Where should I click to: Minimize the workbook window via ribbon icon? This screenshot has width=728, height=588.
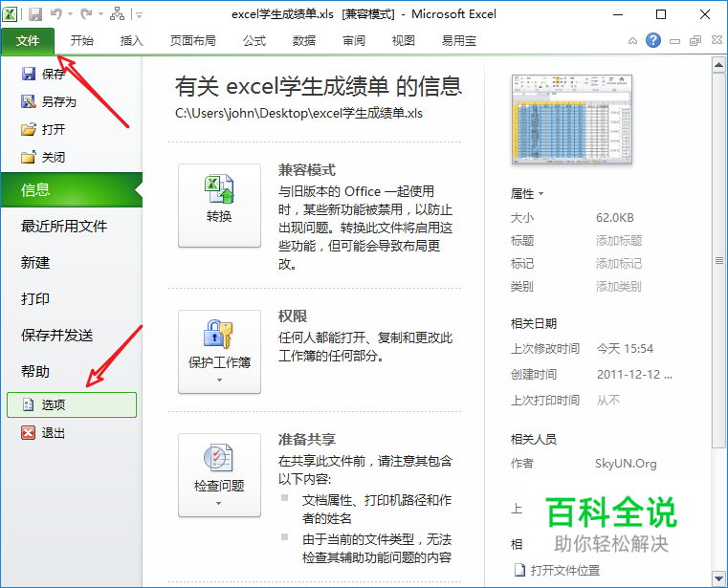[674, 41]
